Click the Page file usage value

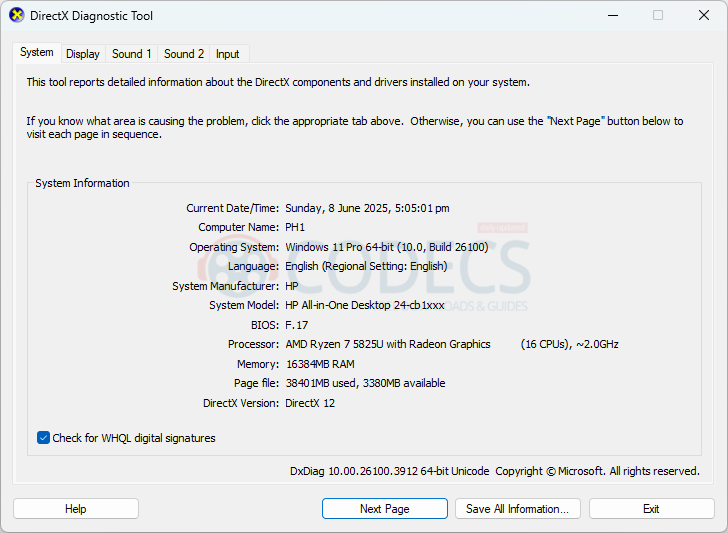coord(365,383)
